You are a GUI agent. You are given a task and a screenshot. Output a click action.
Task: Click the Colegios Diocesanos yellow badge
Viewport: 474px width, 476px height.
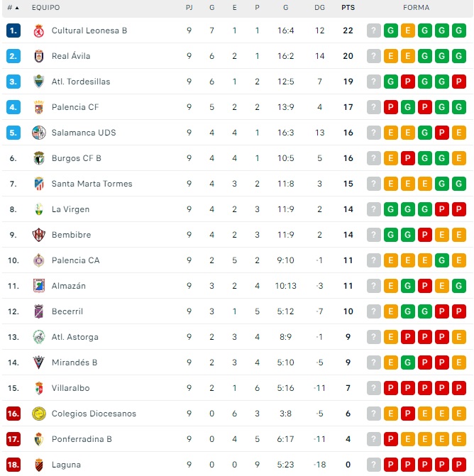[x=39, y=414]
